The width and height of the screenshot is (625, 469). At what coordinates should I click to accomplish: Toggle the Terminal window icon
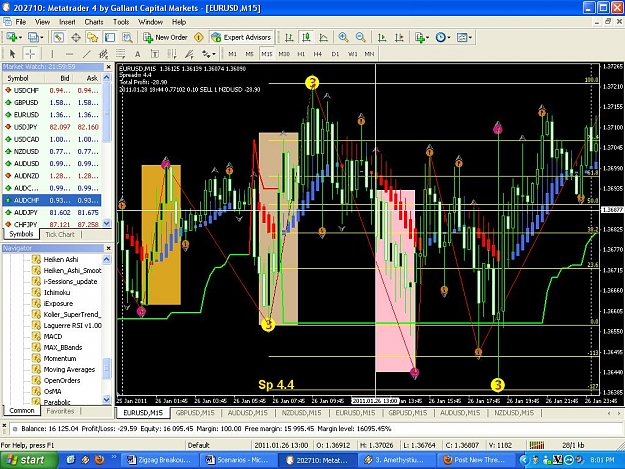click(110, 37)
